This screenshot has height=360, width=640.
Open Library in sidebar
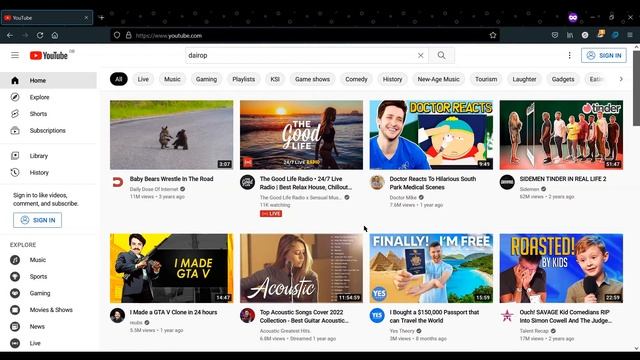(48, 156)
